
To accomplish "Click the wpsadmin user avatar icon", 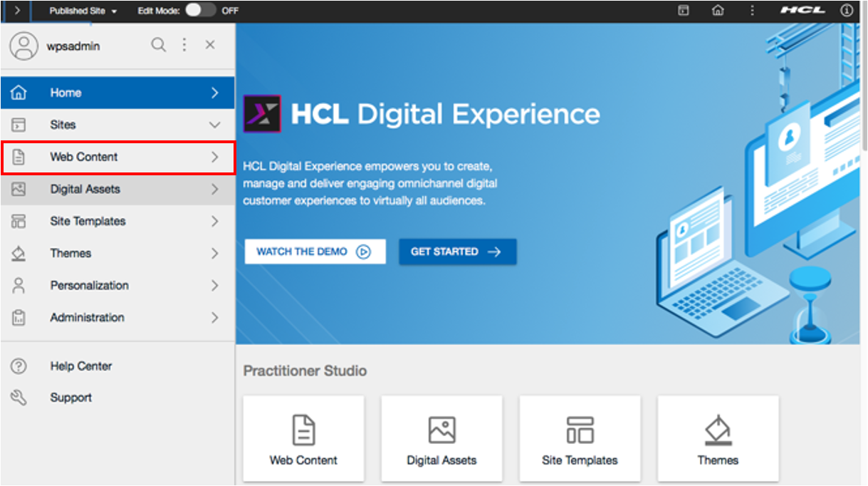I will pos(23,46).
